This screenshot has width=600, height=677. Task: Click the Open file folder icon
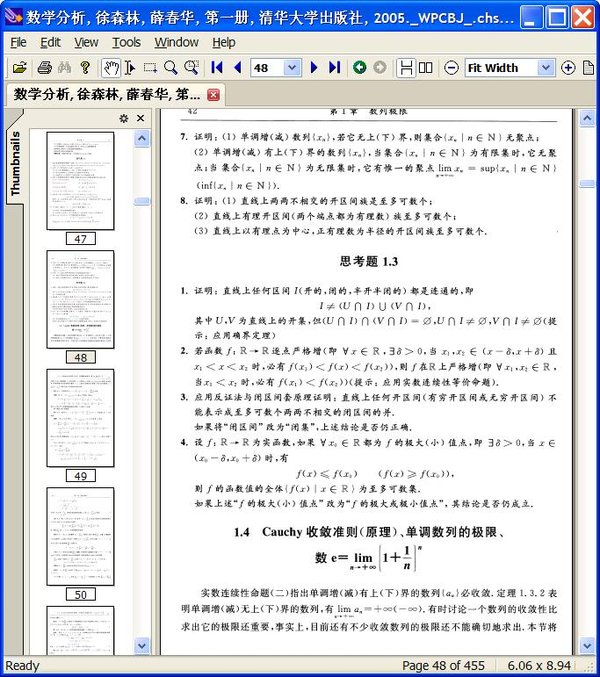coord(19,68)
